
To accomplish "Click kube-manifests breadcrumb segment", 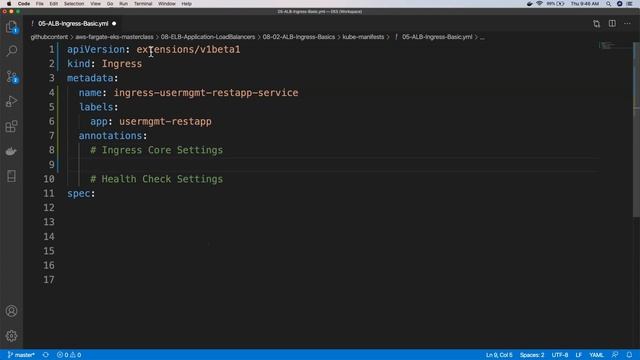I will coord(363,37).
